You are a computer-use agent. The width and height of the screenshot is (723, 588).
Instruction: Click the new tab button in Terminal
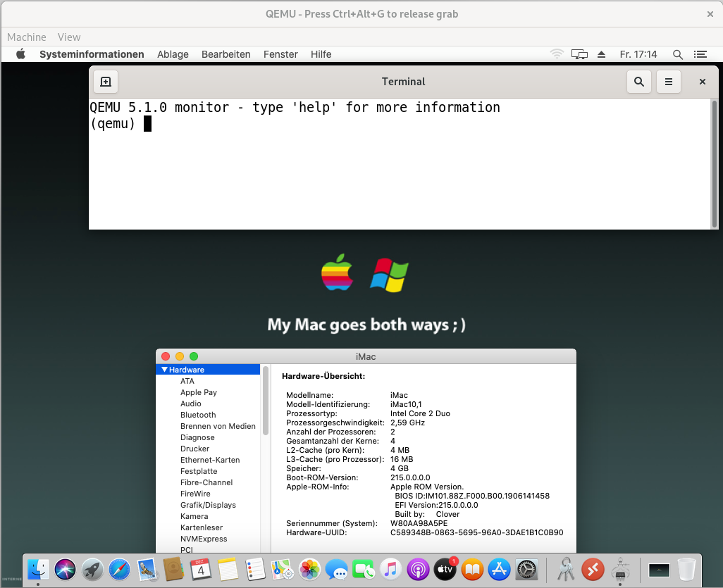pos(106,82)
